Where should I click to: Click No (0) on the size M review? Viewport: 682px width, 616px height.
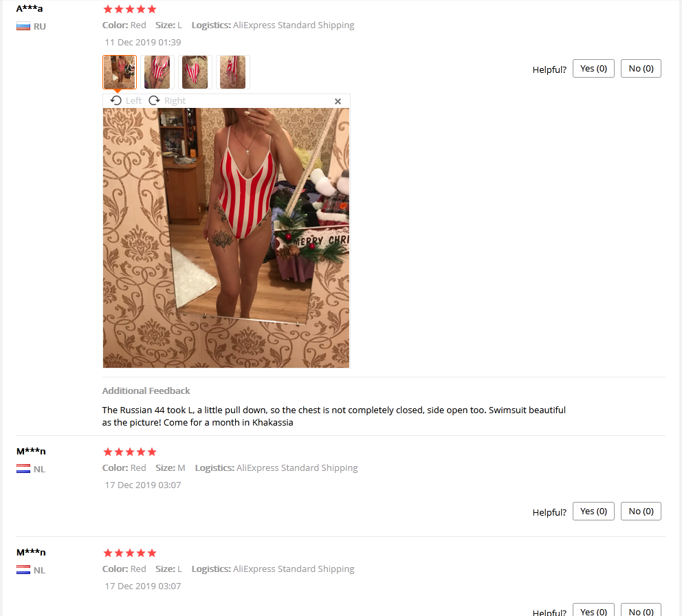pyautogui.click(x=641, y=511)
